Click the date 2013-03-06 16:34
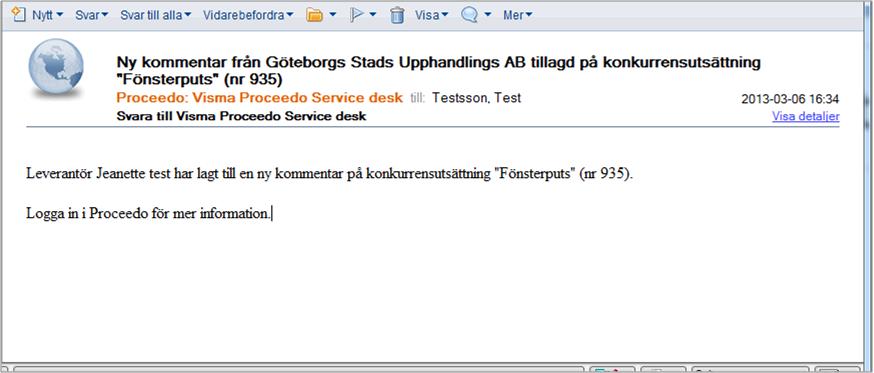The image size is (874, 373). point(790,99)
